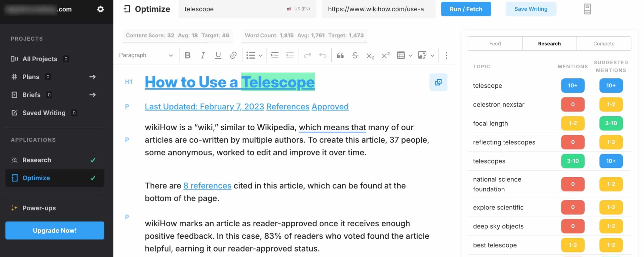Open the 8 references link

click(x=207, y=186)
